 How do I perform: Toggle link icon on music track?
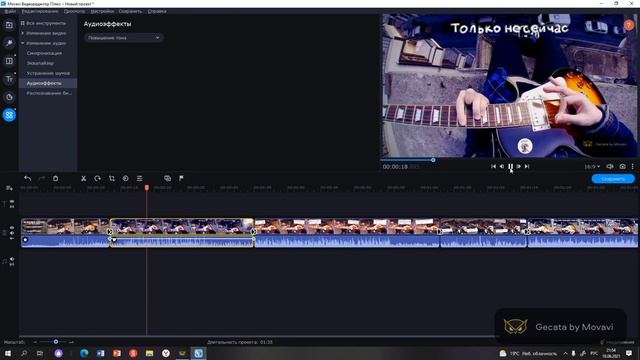click(12, 264)
